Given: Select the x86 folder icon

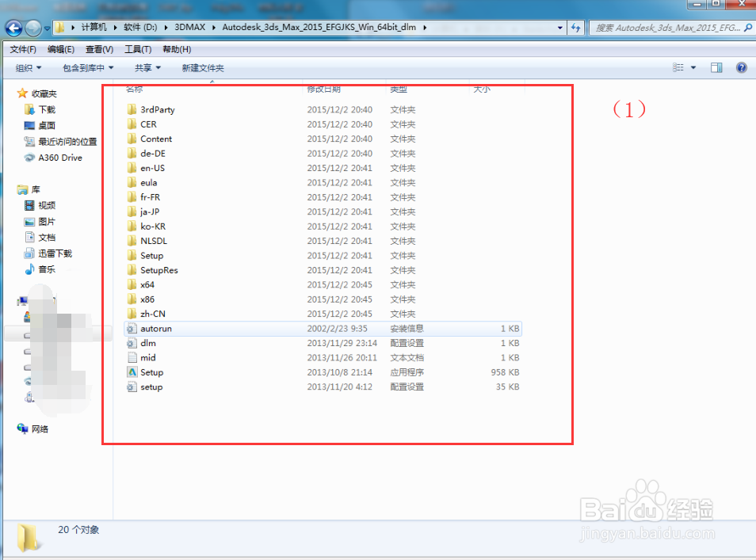Looking at the screenshot, I should 132,299.
